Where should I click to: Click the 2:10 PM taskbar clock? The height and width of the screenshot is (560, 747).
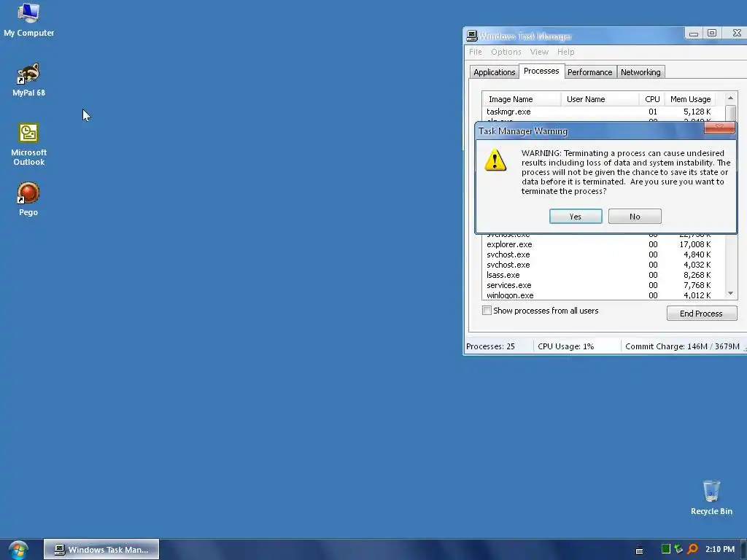point(720,549)
